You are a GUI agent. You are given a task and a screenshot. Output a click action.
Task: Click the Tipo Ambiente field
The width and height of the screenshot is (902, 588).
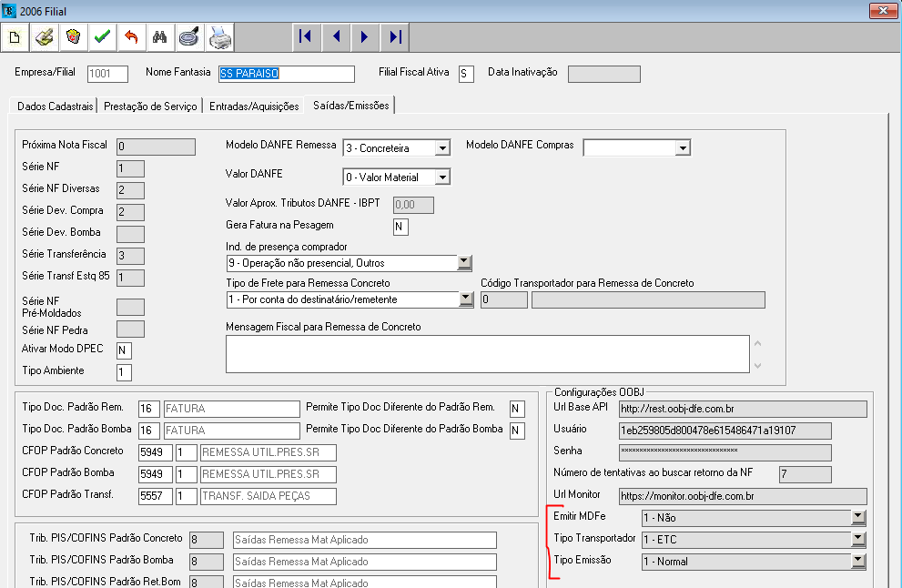[x=125, y=372]
